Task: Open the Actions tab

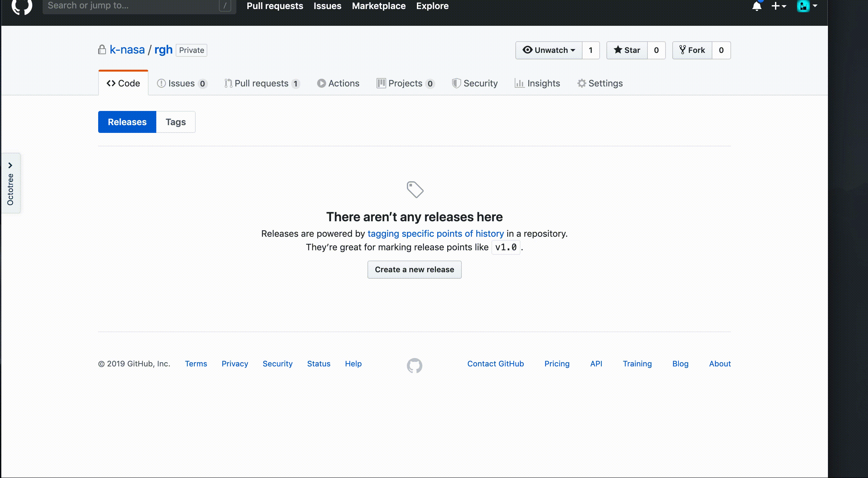Action: click(x=338, y=83)
